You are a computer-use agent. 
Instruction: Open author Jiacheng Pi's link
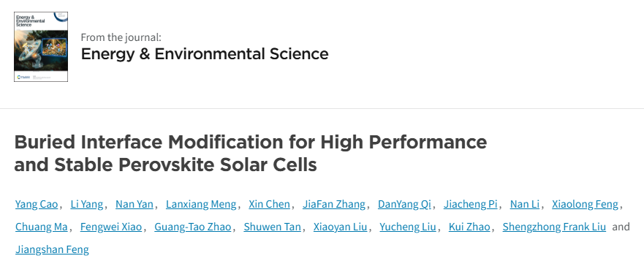[x=470, y=204]
